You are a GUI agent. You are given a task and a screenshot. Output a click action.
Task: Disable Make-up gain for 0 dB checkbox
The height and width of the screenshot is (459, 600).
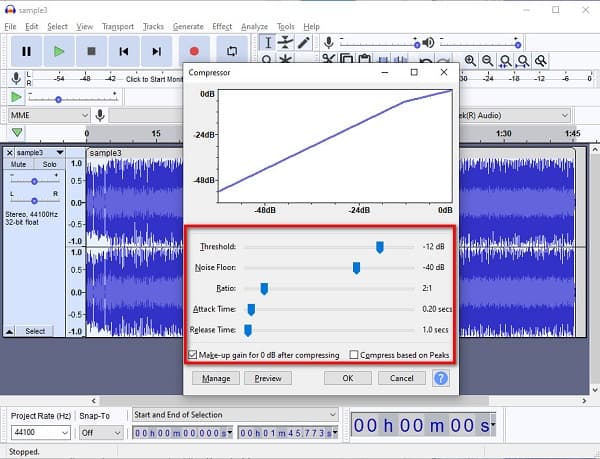click(x=193, y=355)
